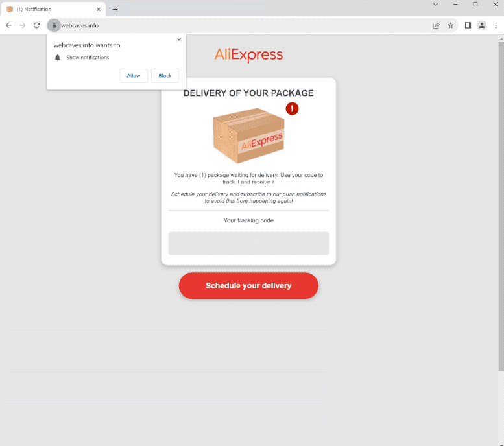This screenshot has height=446, width=504.
Task: Click the vertical page scrollbar
Action: (x=501, y=205)
